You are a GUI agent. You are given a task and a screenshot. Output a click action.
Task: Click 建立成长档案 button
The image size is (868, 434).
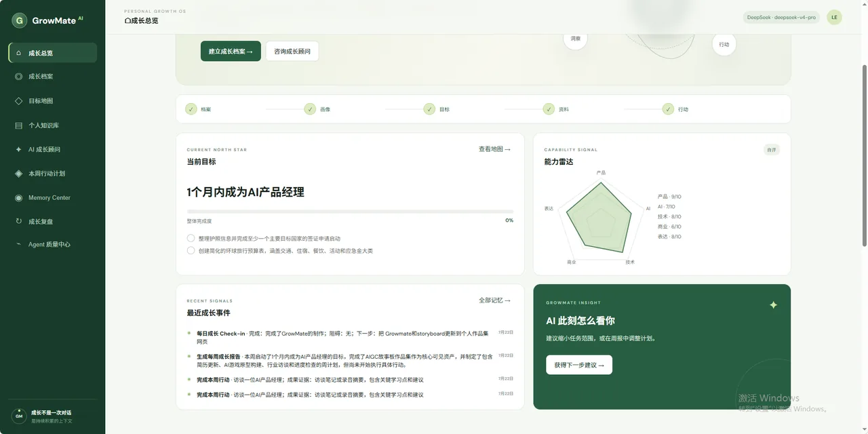tap(231, 51)
